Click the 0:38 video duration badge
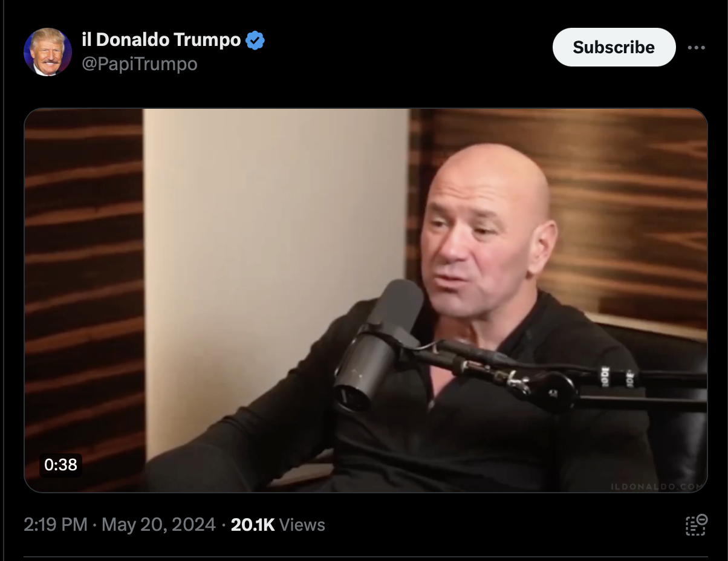The width and height of the screenshot is (728, 561). coord(60,464)
